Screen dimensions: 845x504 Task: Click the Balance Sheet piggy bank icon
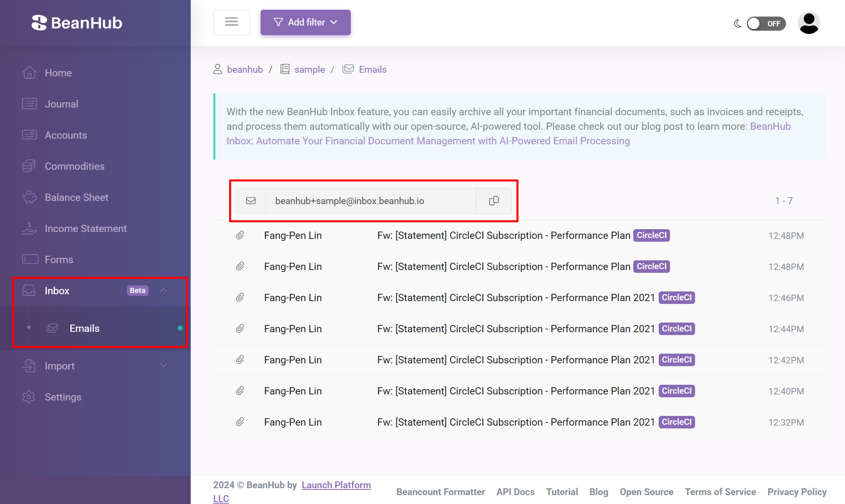click(x=30, y=197)
